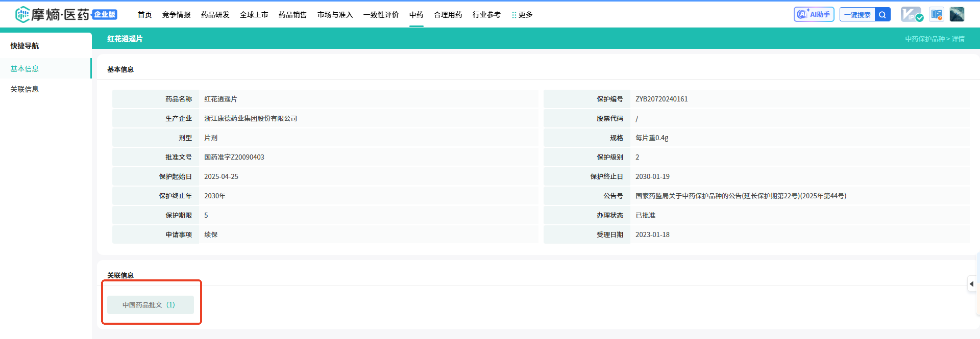The width and height of the screenshot is (980, 339).
Task: Select 关联信息 in quick navigation
Action: (x=45, y=89)
